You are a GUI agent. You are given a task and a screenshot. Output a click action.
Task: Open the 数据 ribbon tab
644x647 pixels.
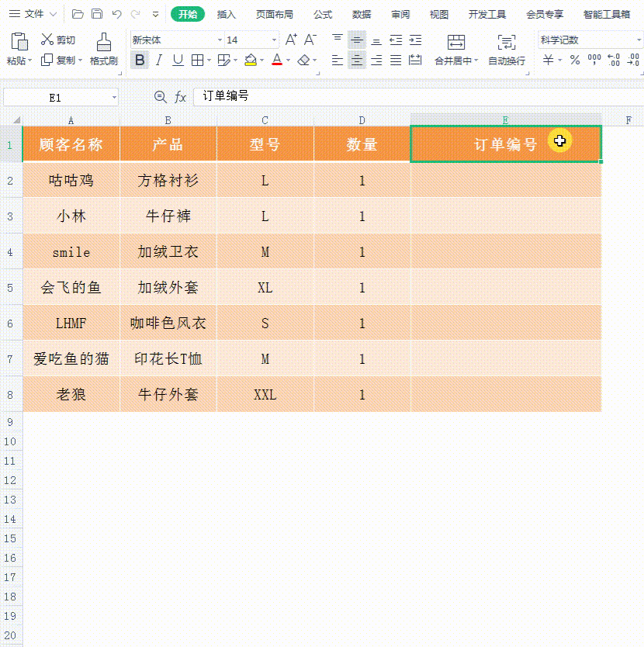(362, 14)
